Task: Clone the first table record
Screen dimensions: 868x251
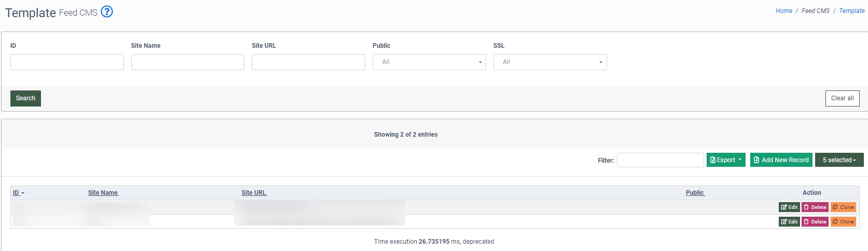Action: click(843, 207)
